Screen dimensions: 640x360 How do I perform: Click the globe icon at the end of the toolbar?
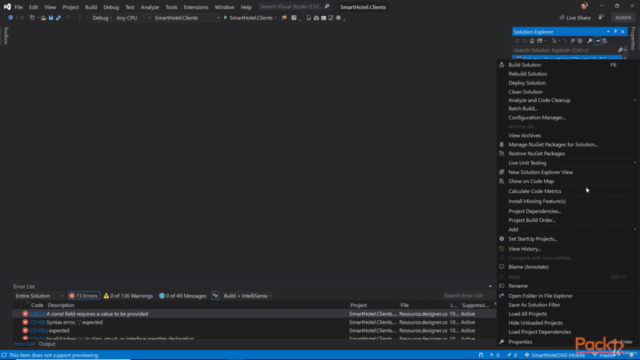point(338,18)
